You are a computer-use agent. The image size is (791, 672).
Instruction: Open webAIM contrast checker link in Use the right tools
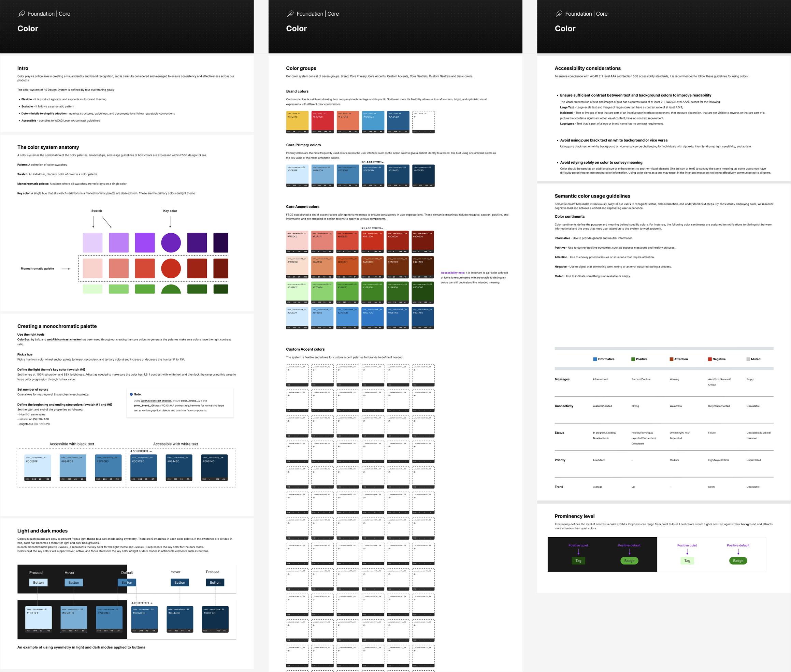pyautogui.click(x=63, y=339)
